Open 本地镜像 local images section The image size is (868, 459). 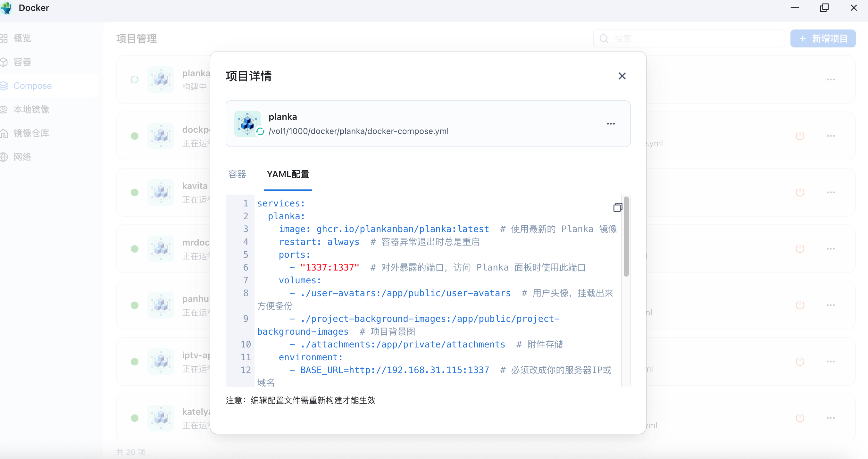click(31, 109)
